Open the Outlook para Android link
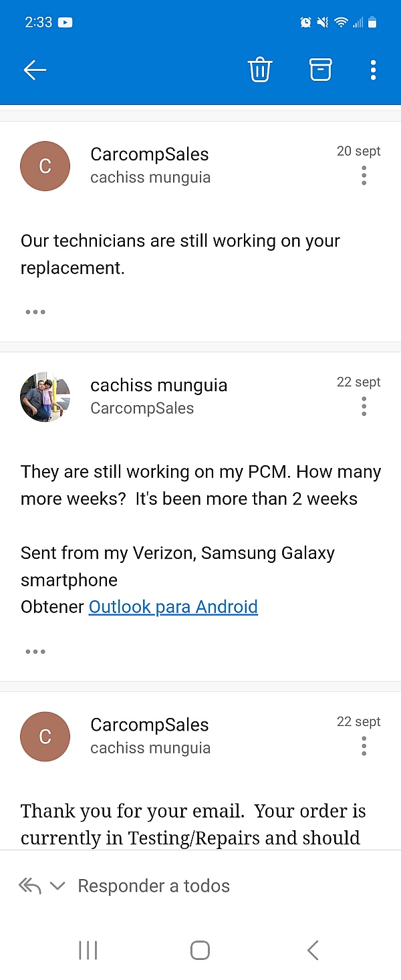The image size is (401, 980). coord(173,607)
